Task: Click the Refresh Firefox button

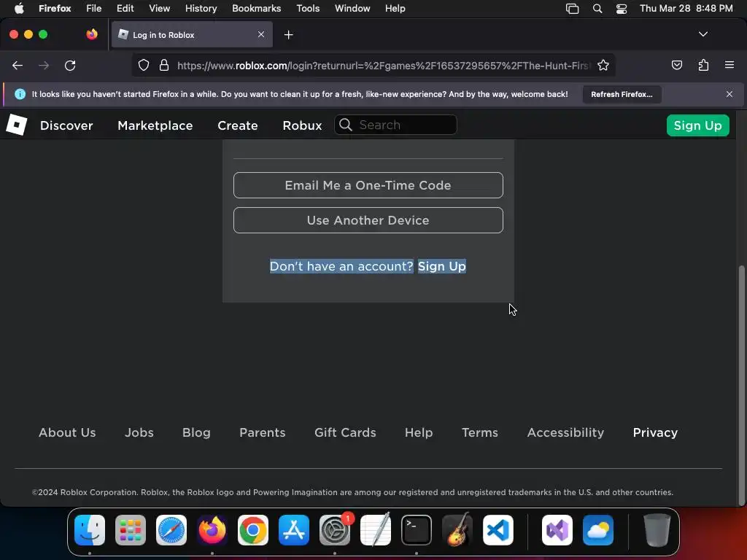Action: [622, 94]
